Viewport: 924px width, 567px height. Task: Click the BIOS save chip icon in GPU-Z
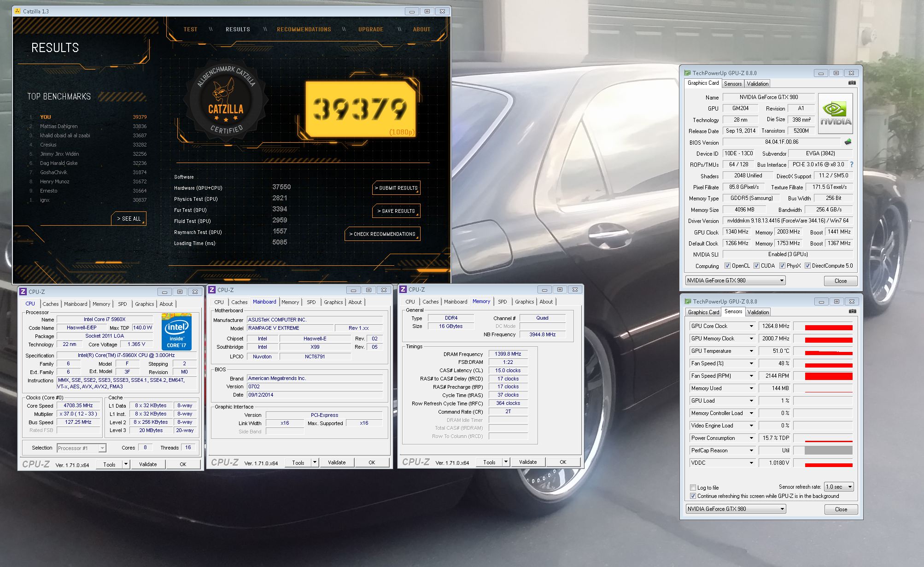[848, 142]
